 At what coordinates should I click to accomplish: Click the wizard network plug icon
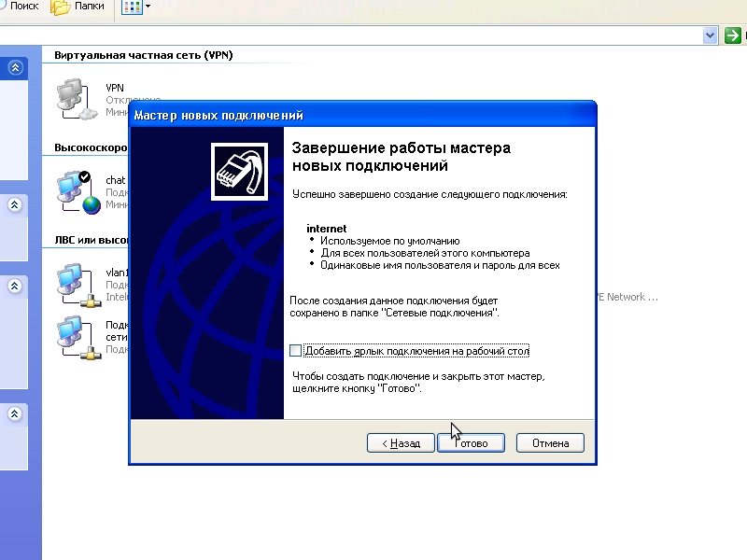(239, 172)
